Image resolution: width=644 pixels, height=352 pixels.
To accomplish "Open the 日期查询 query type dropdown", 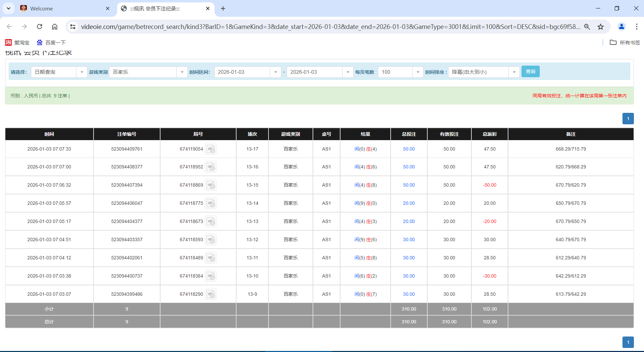I will pyautogui.click(x=82, y=72).
